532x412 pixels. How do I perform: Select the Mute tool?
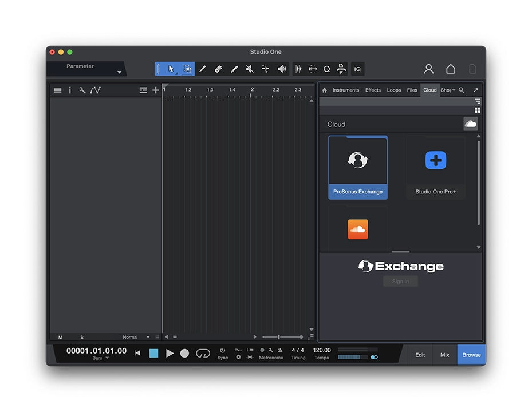pos(250,69)
